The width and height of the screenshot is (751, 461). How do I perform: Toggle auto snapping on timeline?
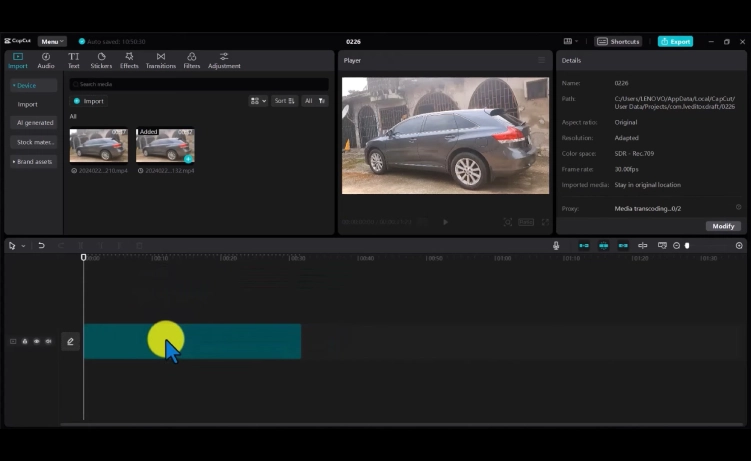(603, 246)
